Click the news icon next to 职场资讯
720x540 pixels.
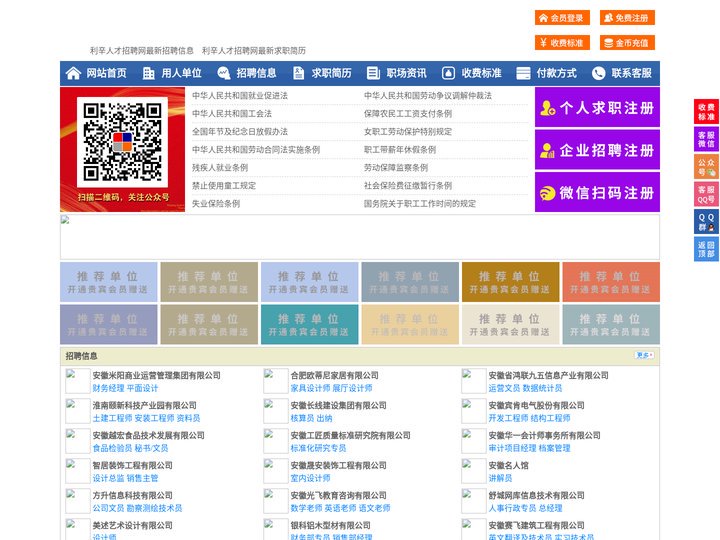(373, 73)
